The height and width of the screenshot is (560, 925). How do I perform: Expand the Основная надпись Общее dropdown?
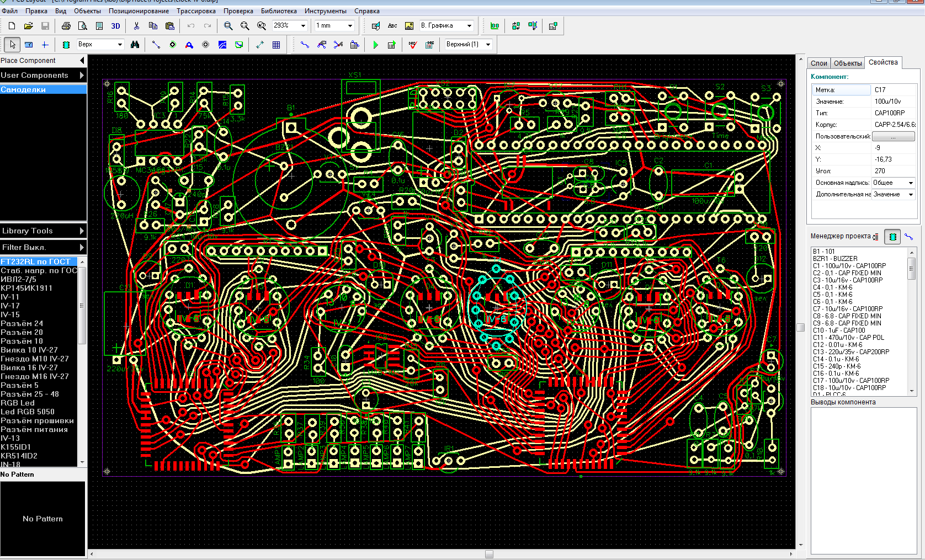pyautogui.click(x=910, y=183)
